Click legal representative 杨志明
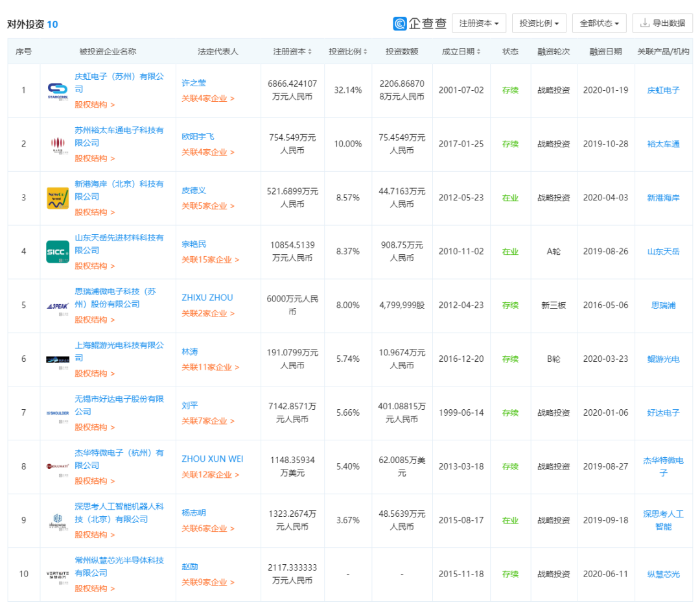700x607 pixels. pyautogui.click(x=194, y=513)
